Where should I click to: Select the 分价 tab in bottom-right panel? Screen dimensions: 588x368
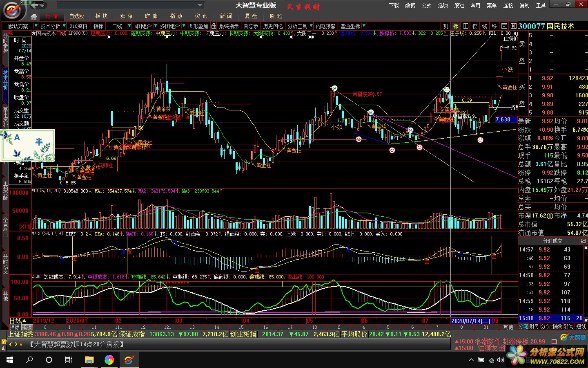coord(546,327)
